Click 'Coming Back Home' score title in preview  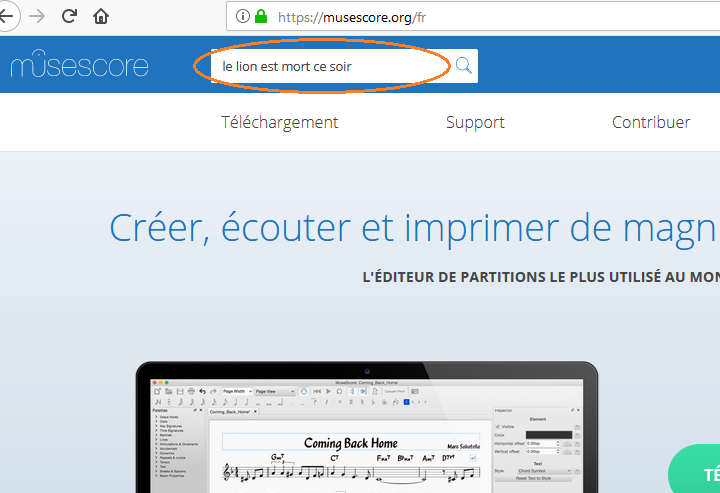tap(351, 443)
